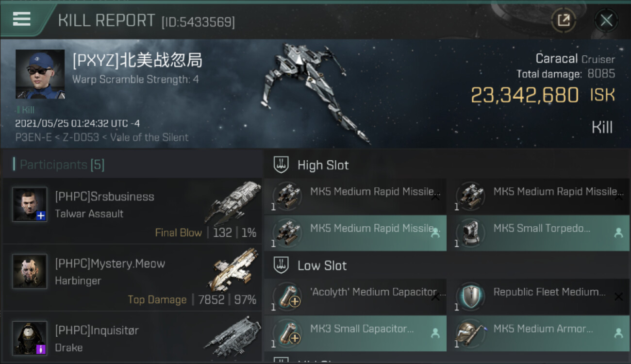
Task: Select Inquisitør pilot portrait
Action: (30, 338)
